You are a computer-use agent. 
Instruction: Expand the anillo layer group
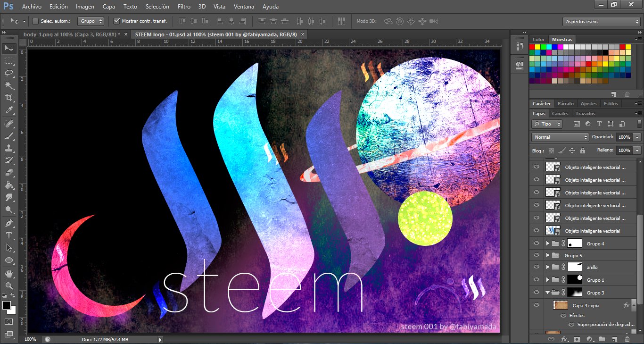point(547,267)
